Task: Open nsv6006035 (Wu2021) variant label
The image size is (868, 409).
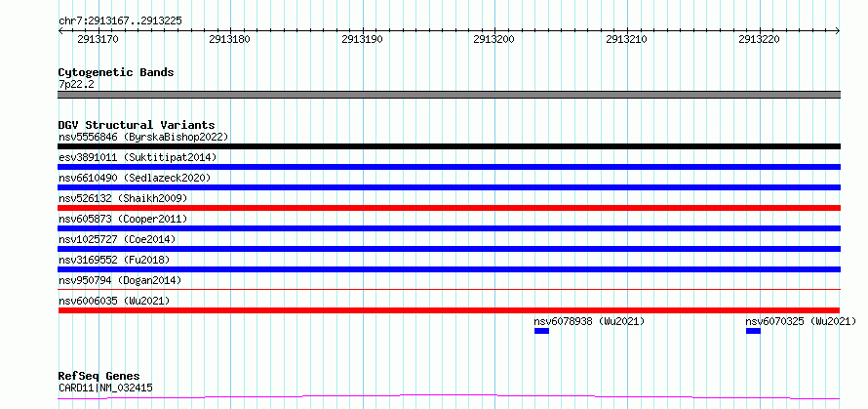Action: (114, 301)
